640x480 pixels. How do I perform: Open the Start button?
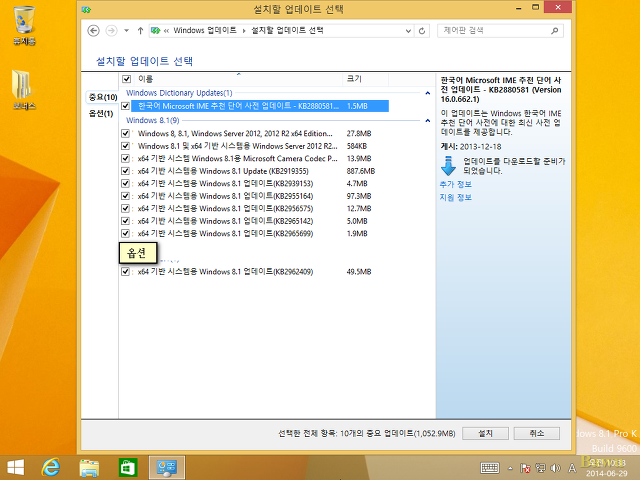click(x=16, y=467)
